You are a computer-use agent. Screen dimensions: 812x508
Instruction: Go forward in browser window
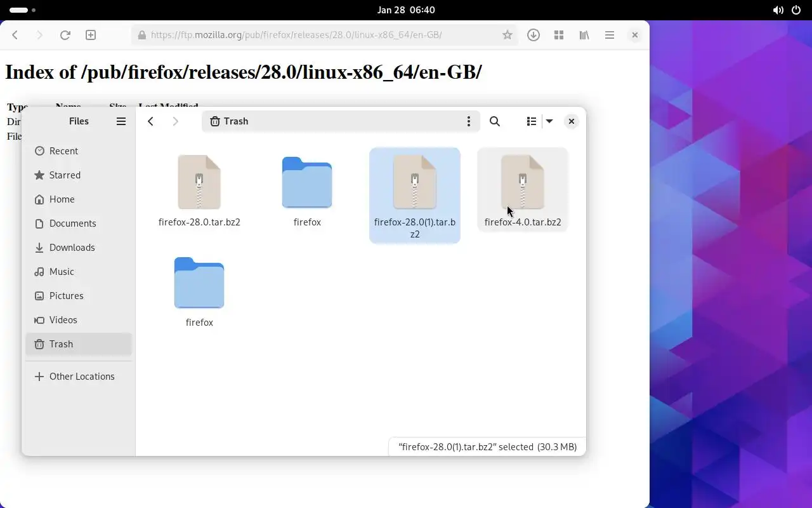coord(40,35)
